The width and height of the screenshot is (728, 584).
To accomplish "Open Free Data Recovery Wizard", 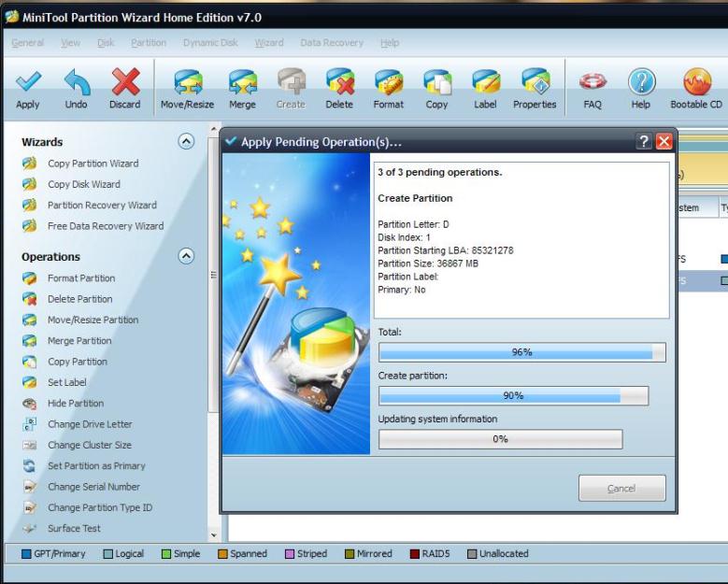I will (106, 226).
